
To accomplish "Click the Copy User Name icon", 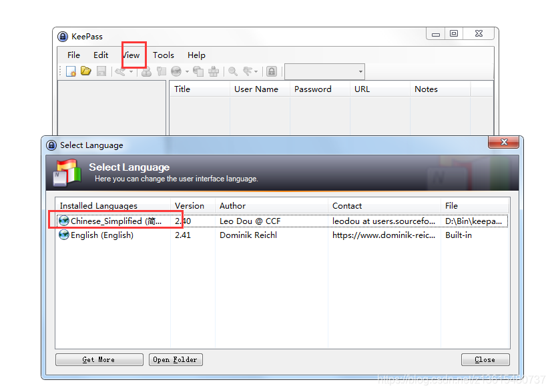I will coord(146,72).
